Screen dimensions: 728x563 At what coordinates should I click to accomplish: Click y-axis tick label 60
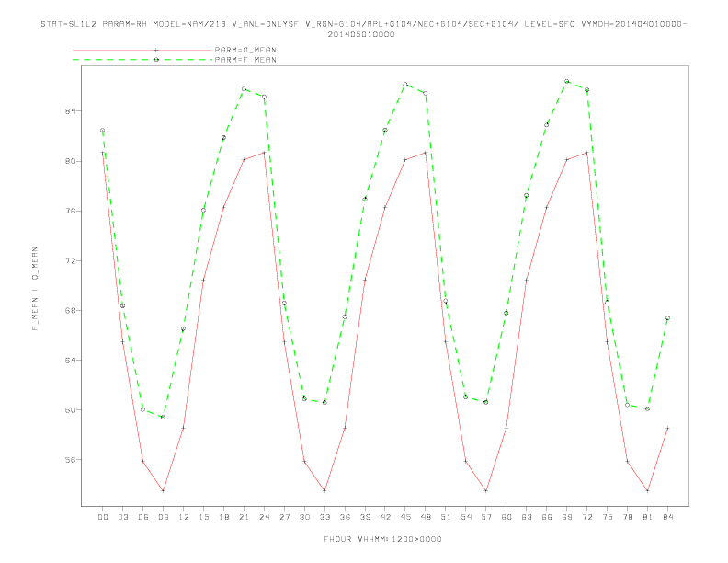[x=71, y=409]
